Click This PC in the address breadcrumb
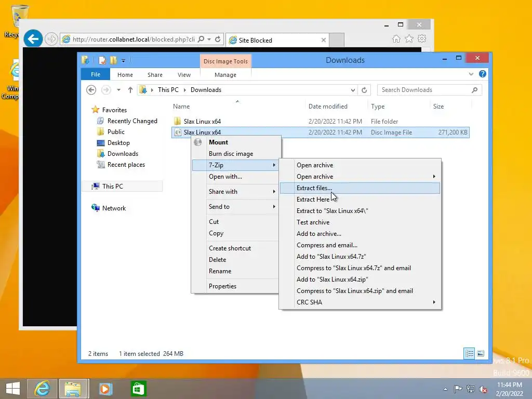 [168, 90]
